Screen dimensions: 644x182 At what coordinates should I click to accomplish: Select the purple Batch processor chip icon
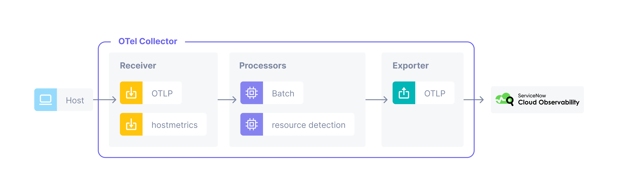click(x=252, y=93)
